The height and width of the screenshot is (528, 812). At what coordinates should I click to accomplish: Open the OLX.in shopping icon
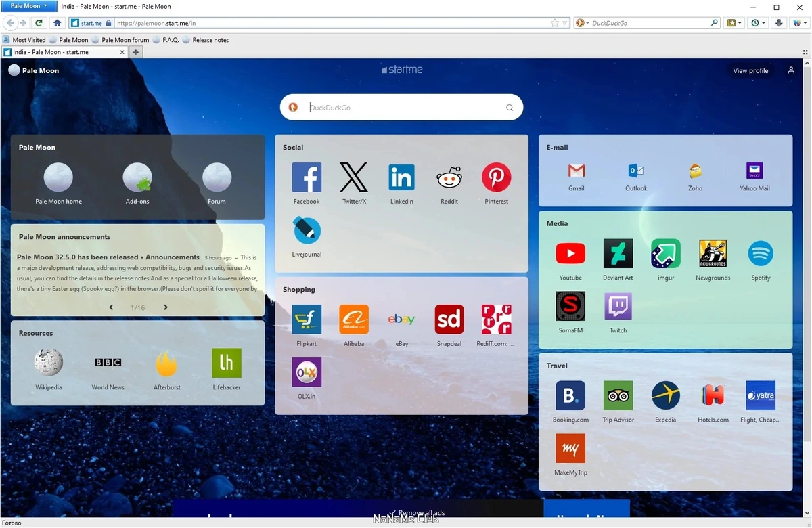pyautogui.click(x=307, y=372)
